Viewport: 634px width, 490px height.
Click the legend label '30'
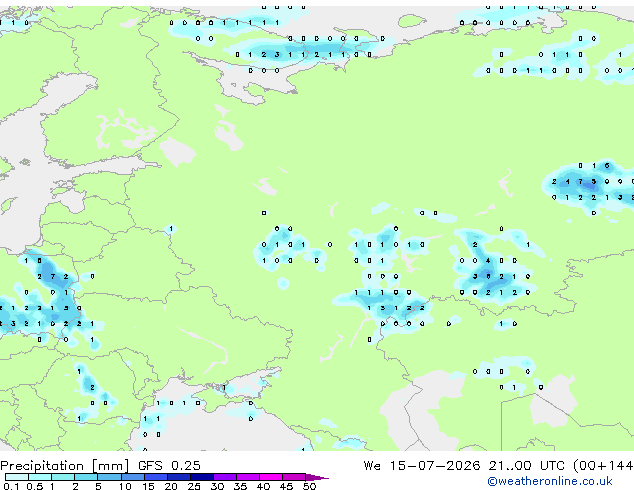coord(217,486)
